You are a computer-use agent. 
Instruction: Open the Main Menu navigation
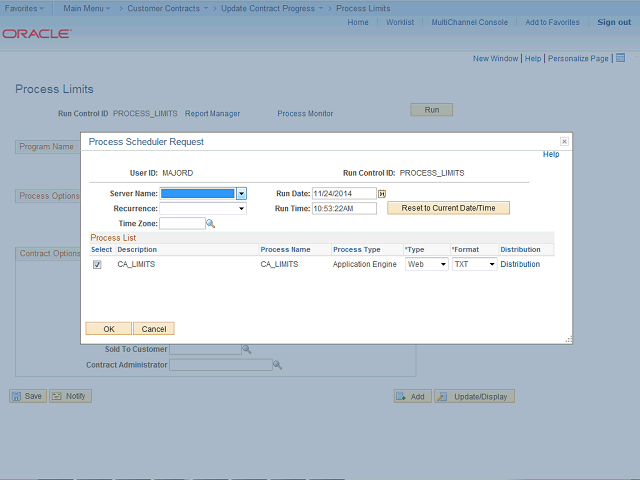(86, 8)
